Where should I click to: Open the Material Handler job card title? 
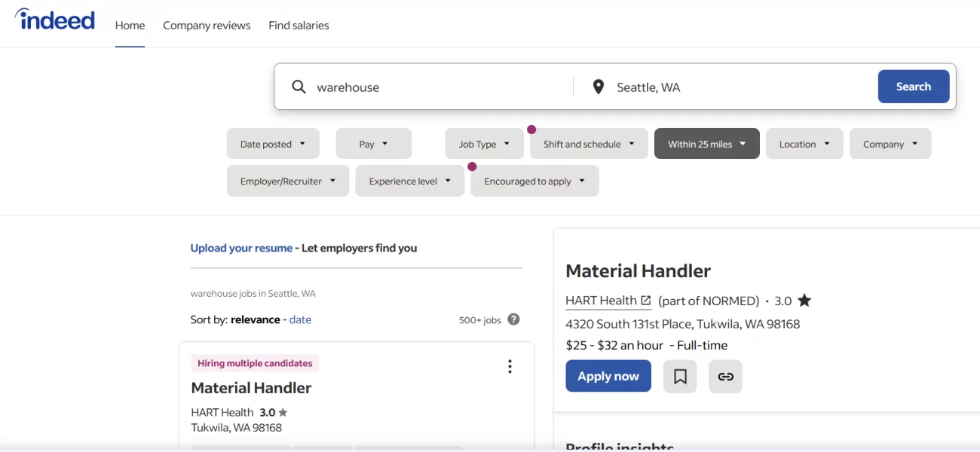pyautogui.click(x=251, y=388)
